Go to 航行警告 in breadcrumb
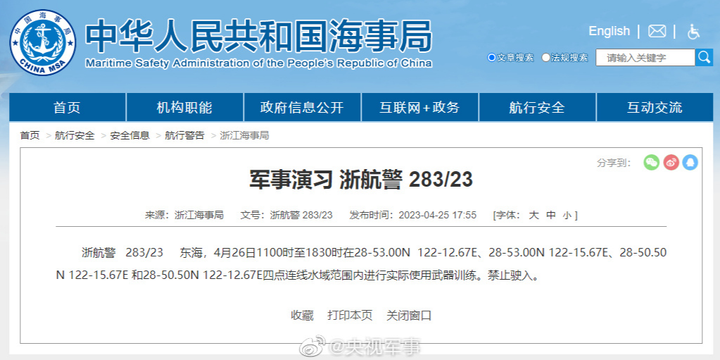The width and height of the screenshot is (720, 360). coord(185,135)
